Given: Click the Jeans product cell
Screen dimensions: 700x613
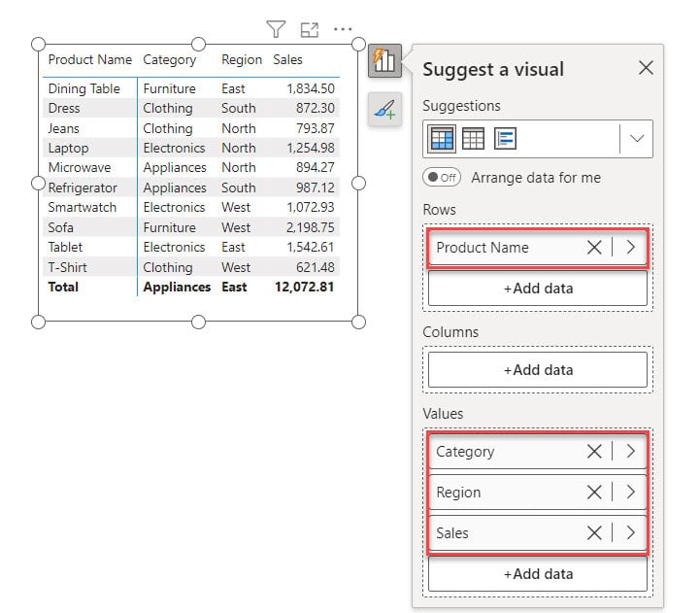Looking at the screenshot, I should tap(63, 128).
